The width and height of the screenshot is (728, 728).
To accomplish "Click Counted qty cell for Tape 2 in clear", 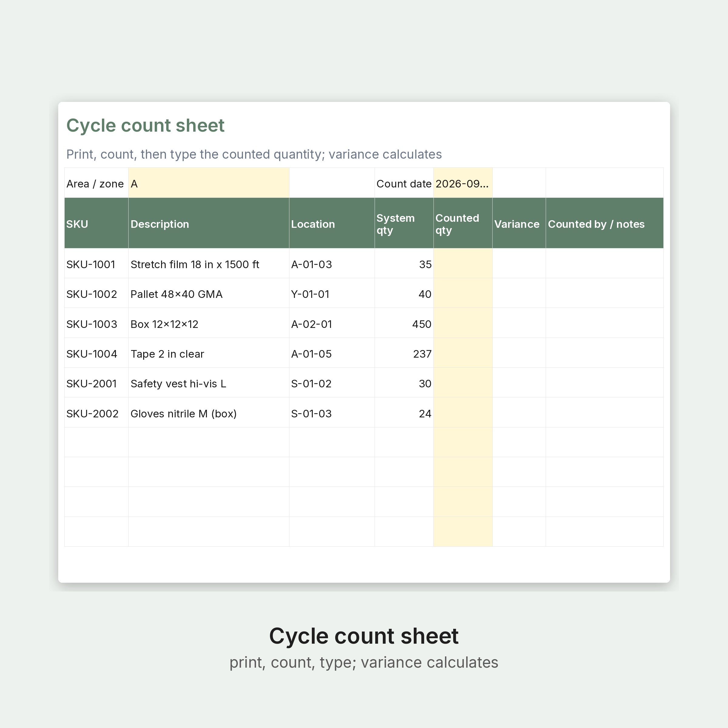I will [463, 353].
